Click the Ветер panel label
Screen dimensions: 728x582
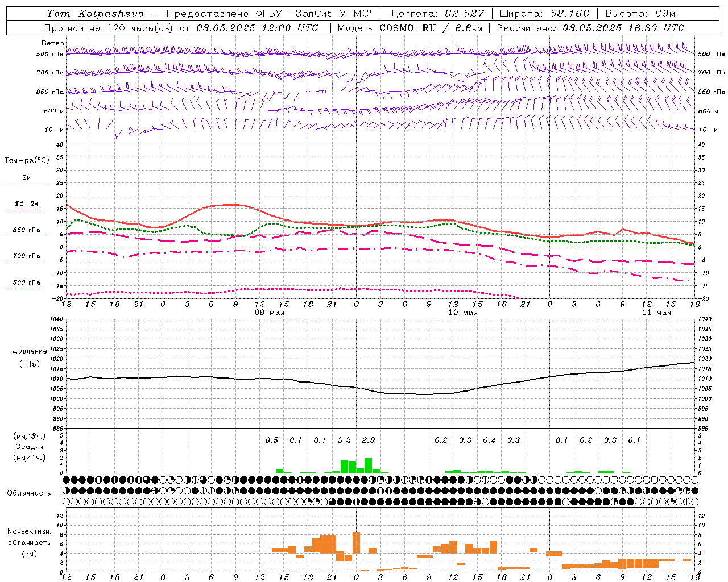tap(52, 43)
